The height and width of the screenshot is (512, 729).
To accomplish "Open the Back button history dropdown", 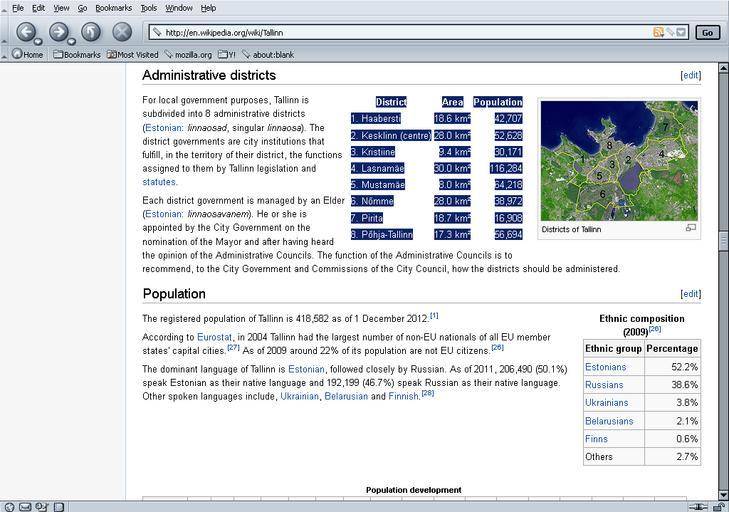I will 39,41.
